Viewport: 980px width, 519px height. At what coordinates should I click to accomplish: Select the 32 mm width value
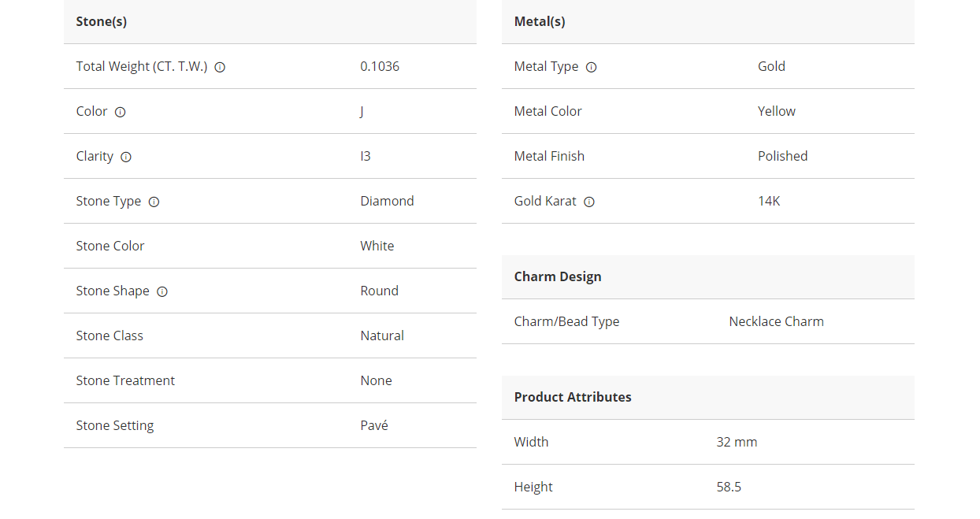tap(737, 443)
